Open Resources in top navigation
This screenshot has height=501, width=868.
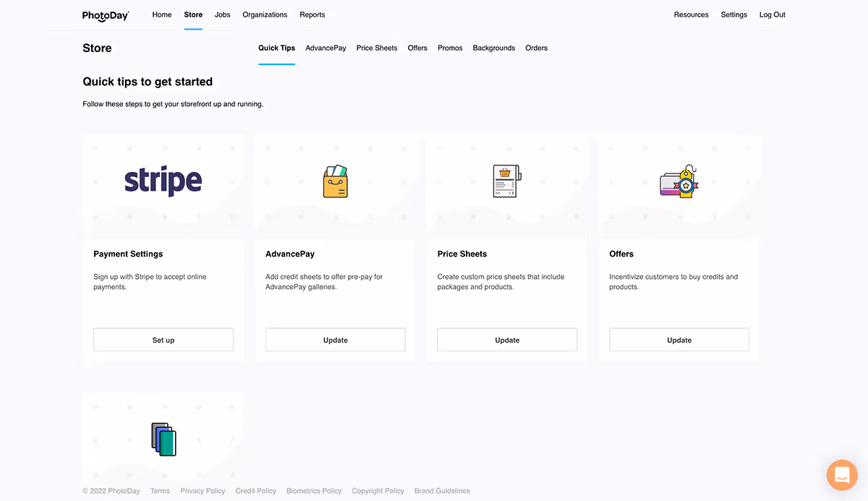pyautogui.click(x=692, y=14)
